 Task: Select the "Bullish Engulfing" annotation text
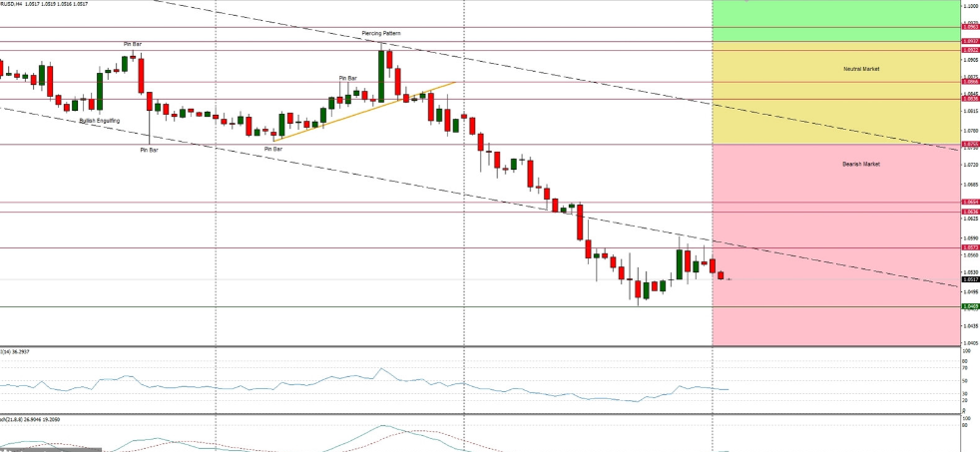100,120
